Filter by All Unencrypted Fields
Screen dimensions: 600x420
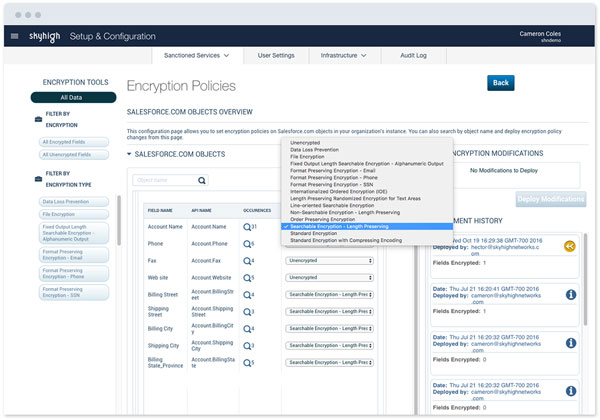(x=73, y=155)
